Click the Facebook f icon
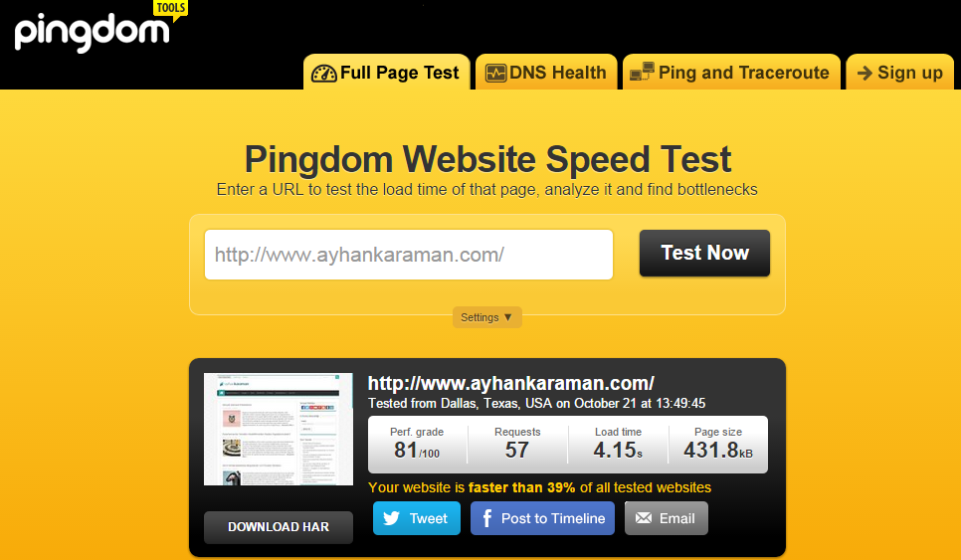961x560 pixels. 486,518
